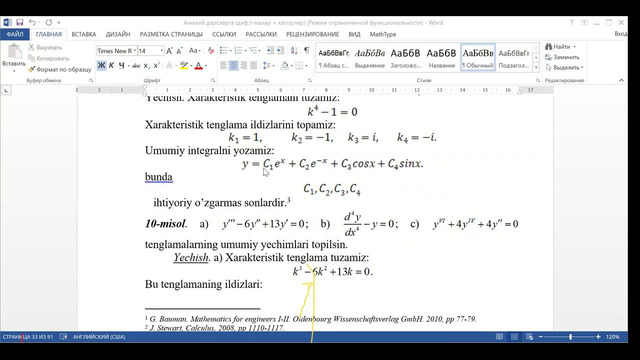
Task: Toggle Bold (Ж) formatting
Action: [x=102, y=65]
